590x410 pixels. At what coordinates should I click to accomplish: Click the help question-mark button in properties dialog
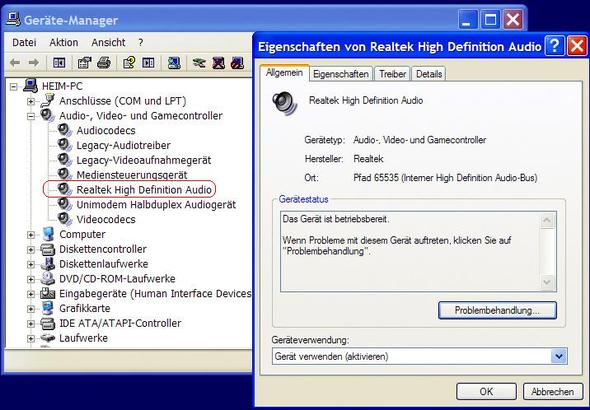click(x=554, y=46)
